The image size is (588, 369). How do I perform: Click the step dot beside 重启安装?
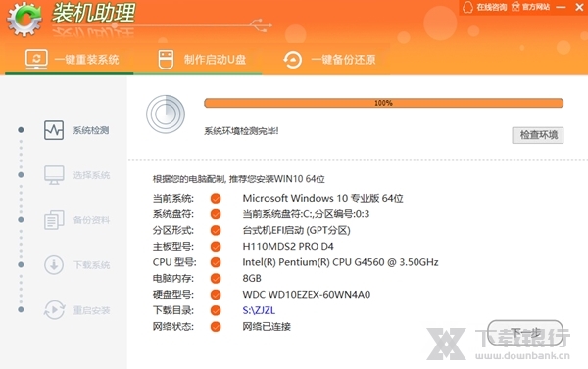point(21,310)
